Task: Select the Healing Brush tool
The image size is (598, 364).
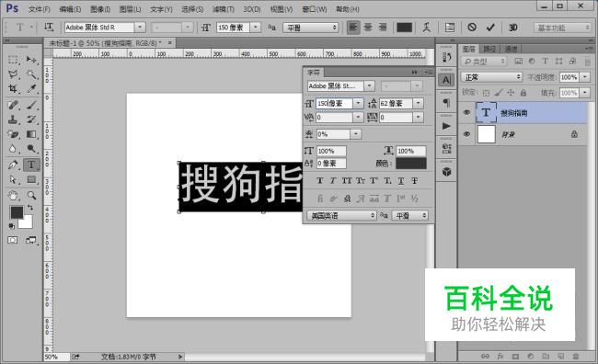Action: click(x=13, y=105)
